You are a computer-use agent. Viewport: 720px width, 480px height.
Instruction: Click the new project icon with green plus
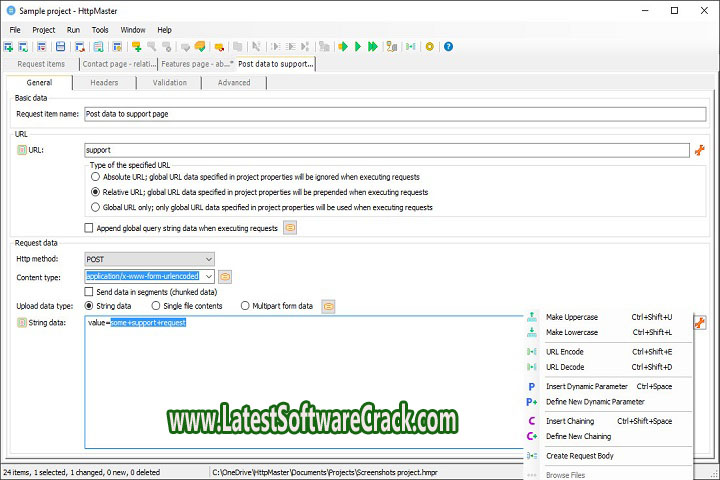click(8, 46)
